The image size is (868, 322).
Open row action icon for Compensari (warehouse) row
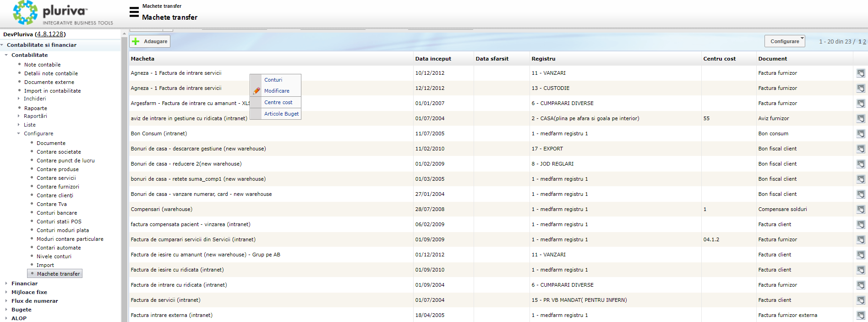tap(861, 209)
